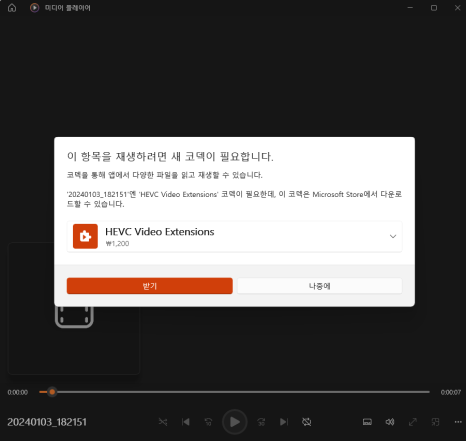Click the orange 받기 button
The height and width of the screenshot is (441, 466).
pyautogui.click(x=150, y=286)
